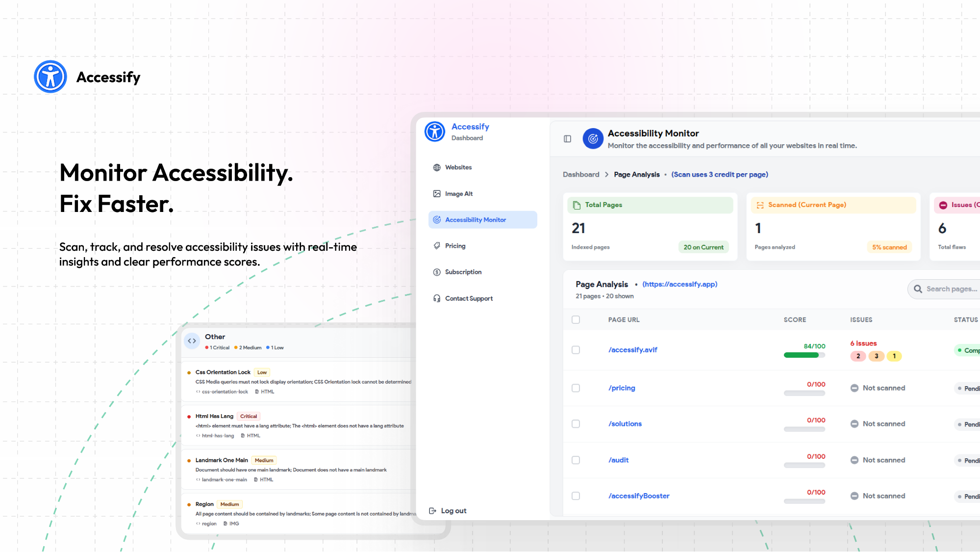
Task: Check the /solutions row checkbox
Action: click(576, 424)
